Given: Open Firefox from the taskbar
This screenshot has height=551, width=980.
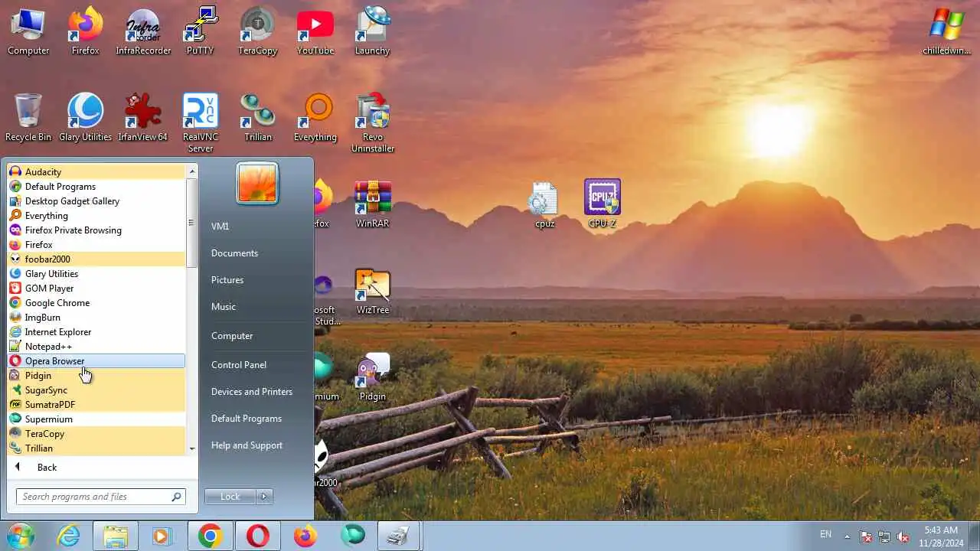Looking at the screenshot, I should [305, 536].
